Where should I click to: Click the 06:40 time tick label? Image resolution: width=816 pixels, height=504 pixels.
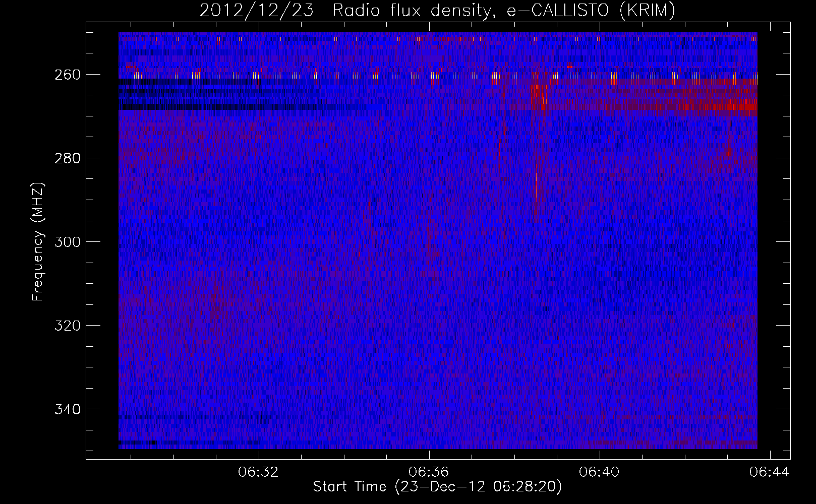point(600,472)
